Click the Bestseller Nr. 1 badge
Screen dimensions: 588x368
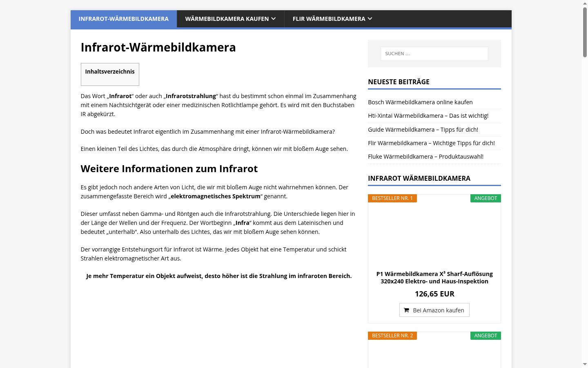(x=392, y=198)
